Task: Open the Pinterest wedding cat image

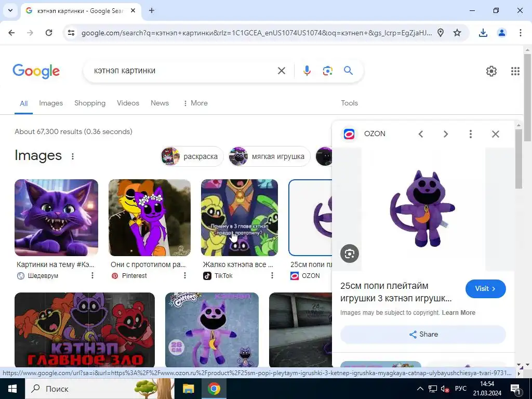Action: (149, 218)
